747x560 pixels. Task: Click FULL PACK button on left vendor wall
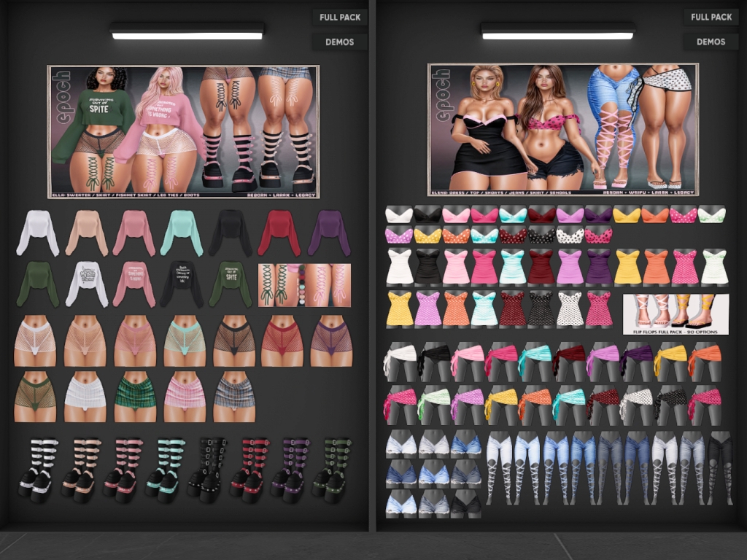click(x=340, y=17)
